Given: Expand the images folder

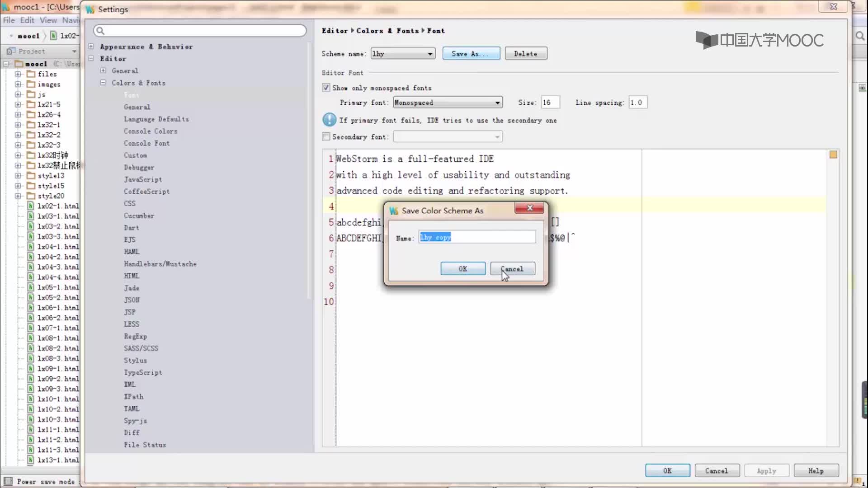Looking at the screenshot, I should [18, 84].
